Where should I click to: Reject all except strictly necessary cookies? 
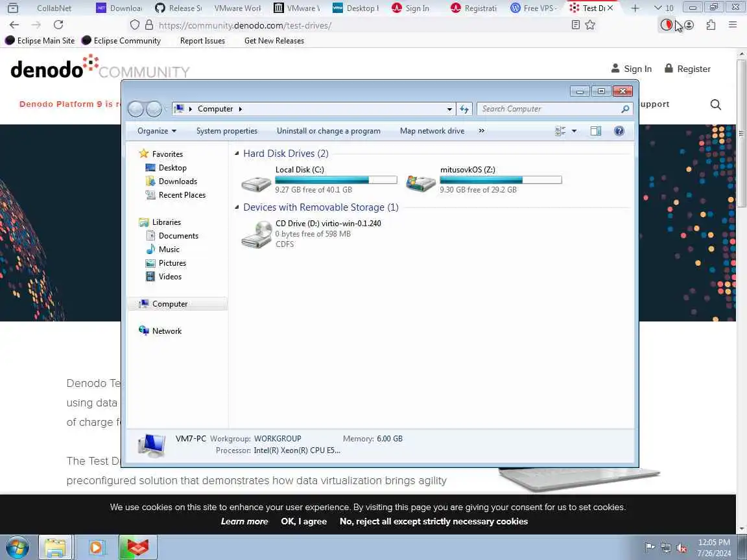[x=434, y=521]
